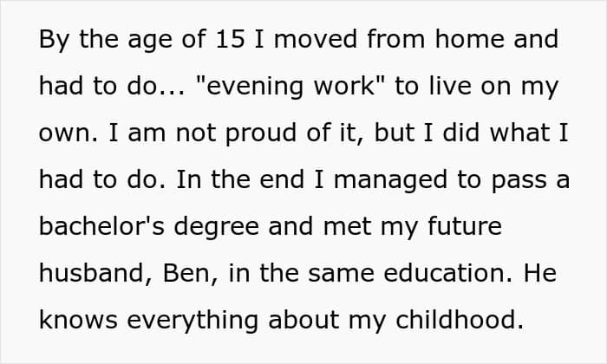
Task: Click the word "future"
Action: click(465, 226)
